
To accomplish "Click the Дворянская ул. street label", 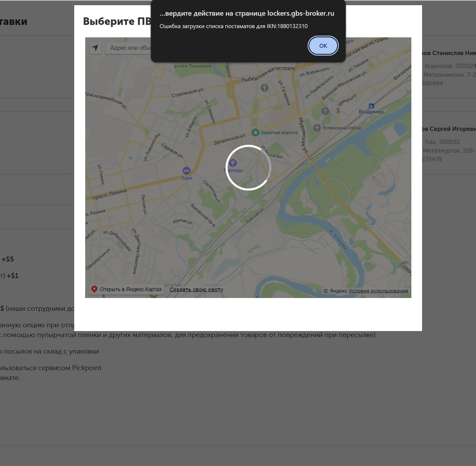I will click(x=230, y=139).
